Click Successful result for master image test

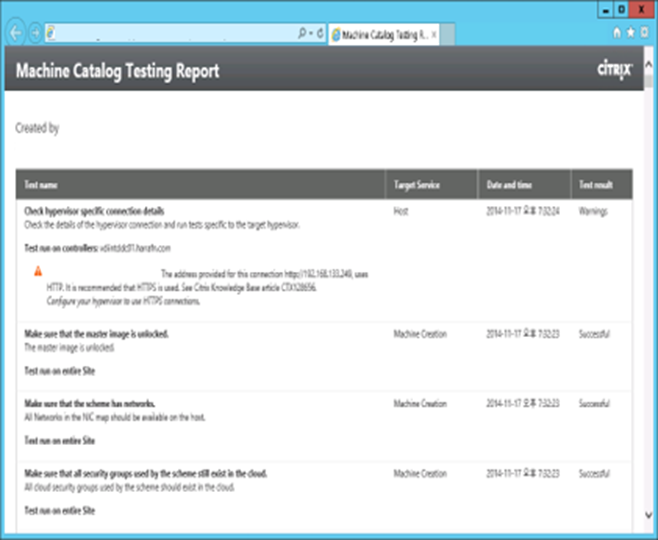point(594,334)
